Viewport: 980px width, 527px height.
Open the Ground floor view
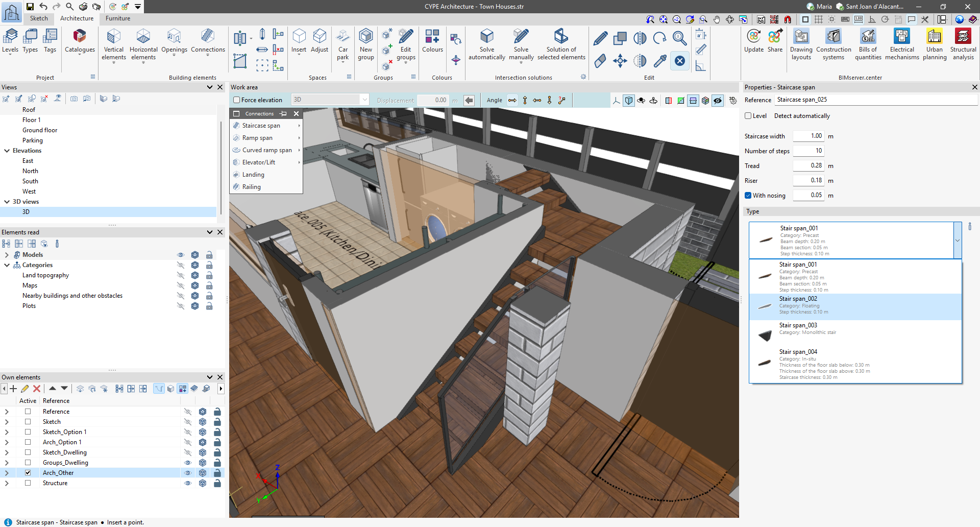[40, 130]
